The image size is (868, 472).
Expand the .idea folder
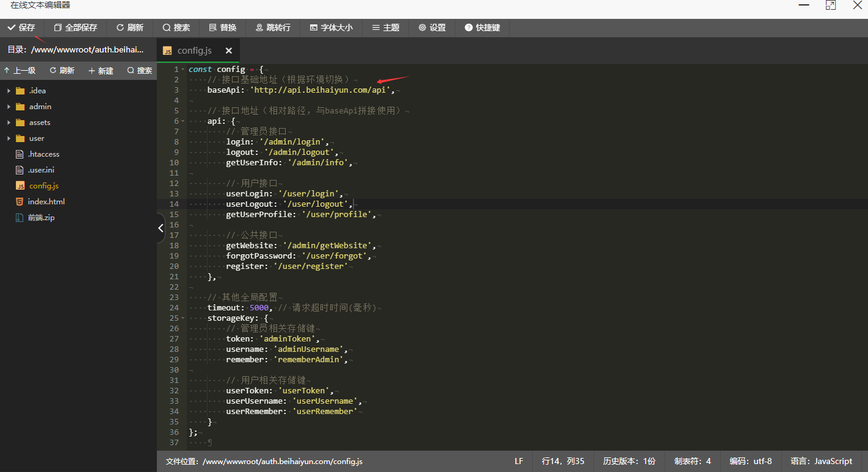coord(9,91)
